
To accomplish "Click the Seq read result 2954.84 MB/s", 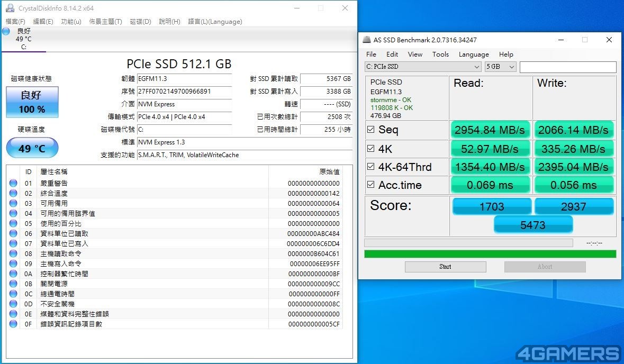I will pyautogui.click(x=490, y=130).
